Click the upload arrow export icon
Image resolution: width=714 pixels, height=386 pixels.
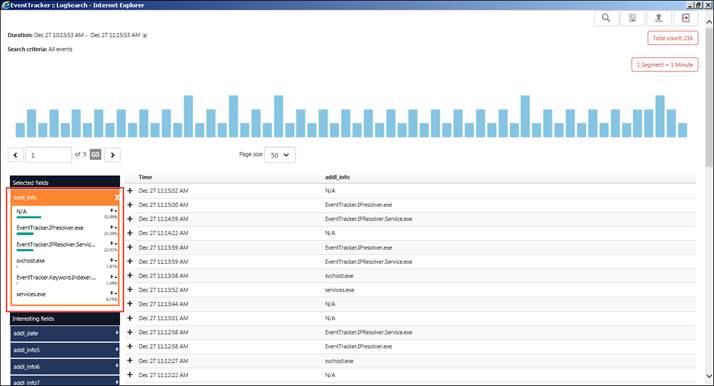tap(658, 18)
